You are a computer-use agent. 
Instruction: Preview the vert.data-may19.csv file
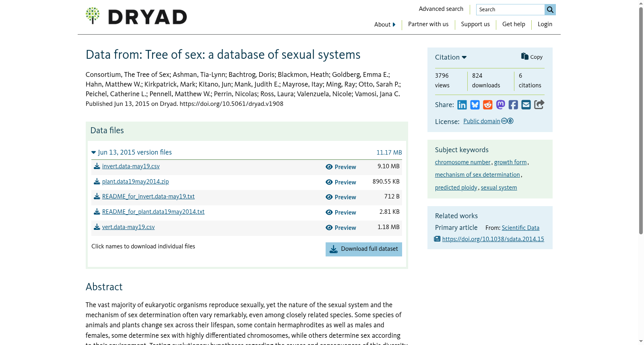tap(341, 228)
